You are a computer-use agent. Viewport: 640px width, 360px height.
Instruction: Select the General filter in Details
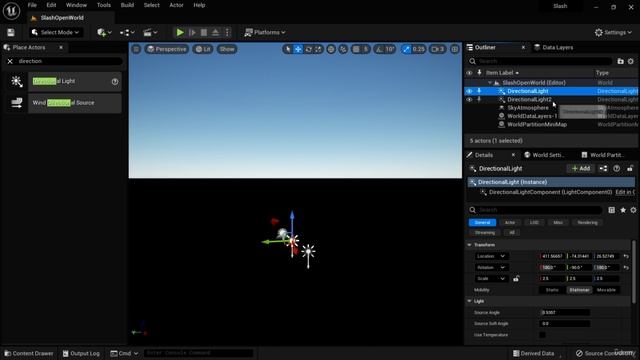click(482, 222)
